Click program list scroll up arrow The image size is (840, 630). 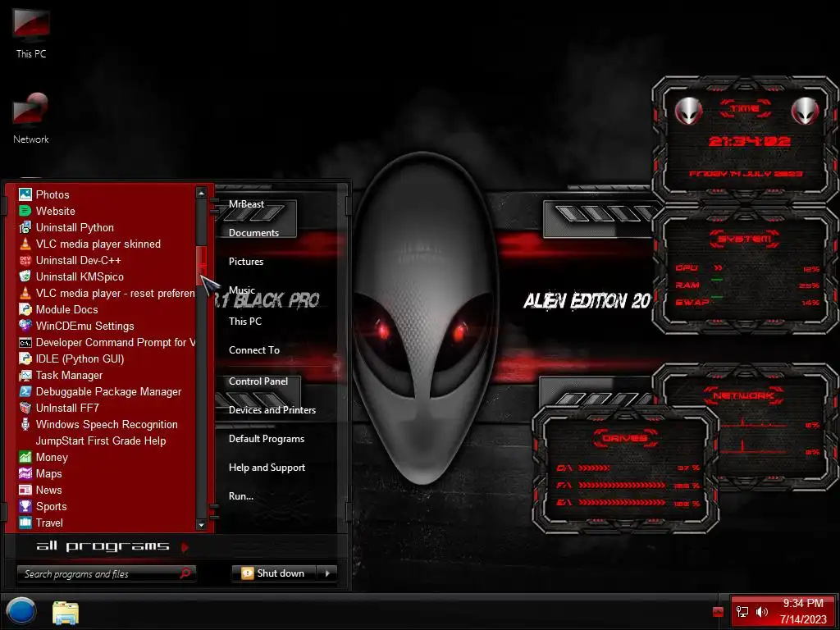(202, 193)
